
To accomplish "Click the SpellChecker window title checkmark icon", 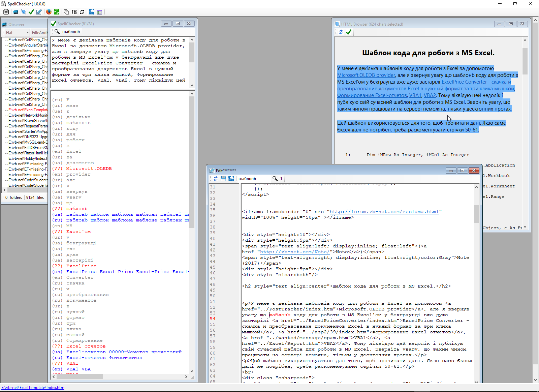I will (x=53, y=24).
